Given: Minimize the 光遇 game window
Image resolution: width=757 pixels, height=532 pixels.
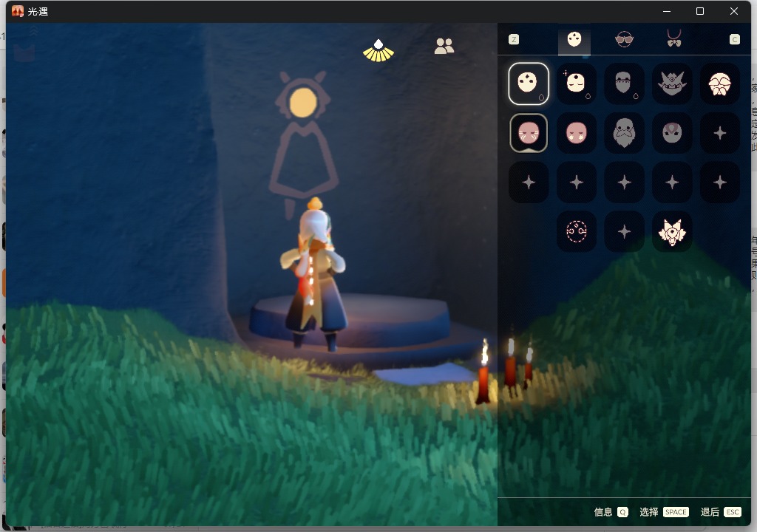Looking at the screenshot, I should [x=667, y=11].
